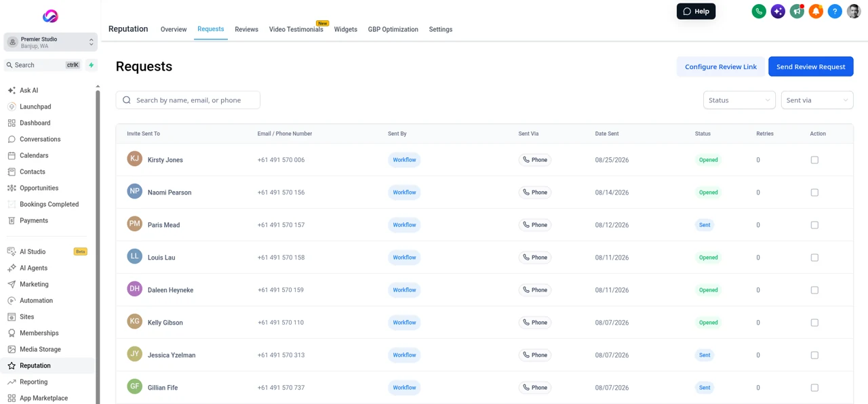Select the checkbox for Naomi Pearson
Screen dimensions: 868x404
pos(814,193)
